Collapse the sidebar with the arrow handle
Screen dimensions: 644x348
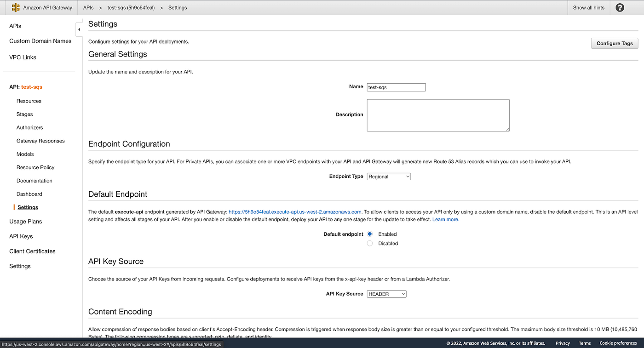tap(79, 29)
